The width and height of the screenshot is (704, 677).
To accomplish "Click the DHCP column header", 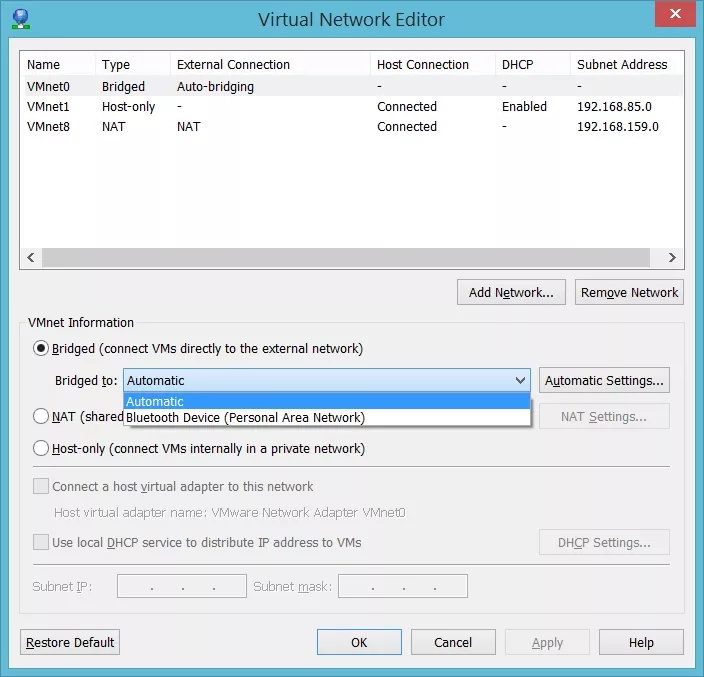I will point(533,64).
